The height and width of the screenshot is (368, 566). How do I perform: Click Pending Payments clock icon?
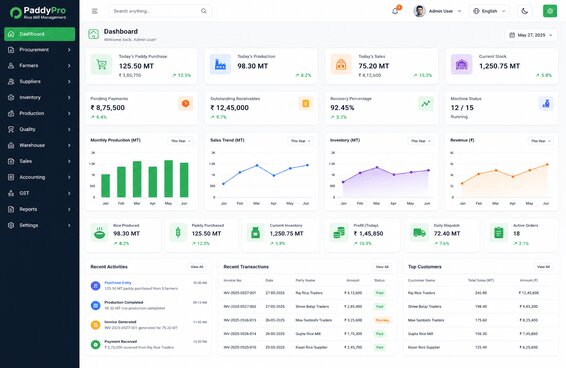tap(186, 104)
